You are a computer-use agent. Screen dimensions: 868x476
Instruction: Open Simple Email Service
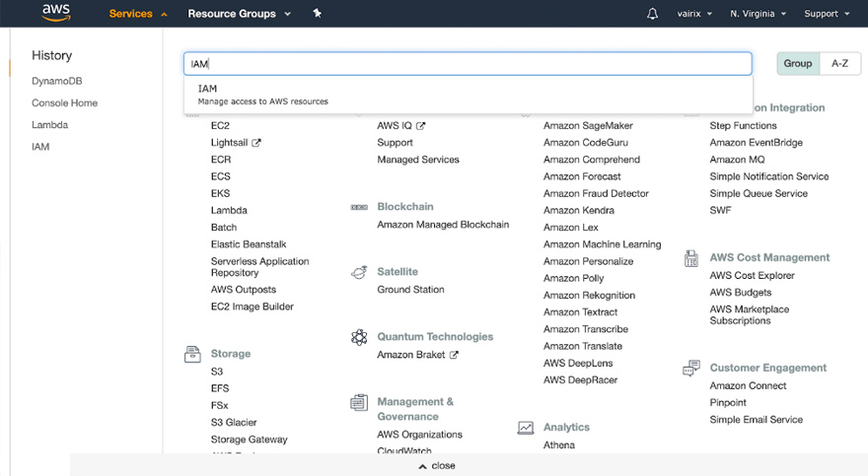click(x=757, y=420)
